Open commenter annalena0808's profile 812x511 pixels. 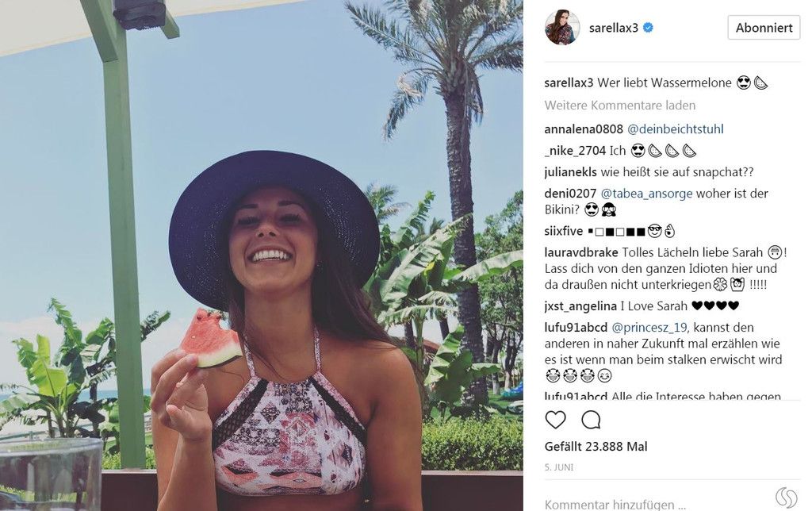click(584, 129)
